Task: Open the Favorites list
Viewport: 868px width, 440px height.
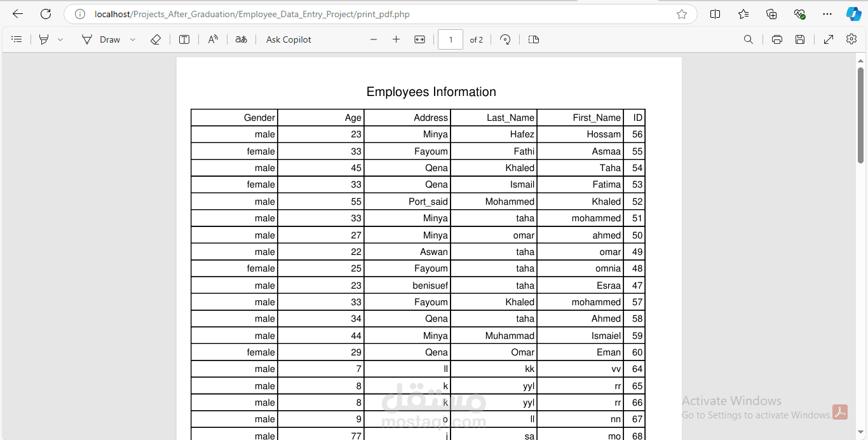Action: coord(743,14)
